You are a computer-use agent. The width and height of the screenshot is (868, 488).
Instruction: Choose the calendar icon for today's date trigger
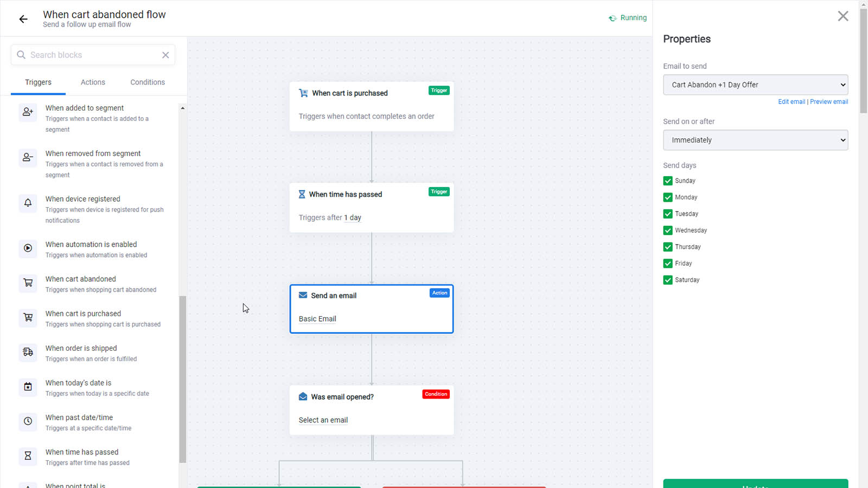click(28, 387)
